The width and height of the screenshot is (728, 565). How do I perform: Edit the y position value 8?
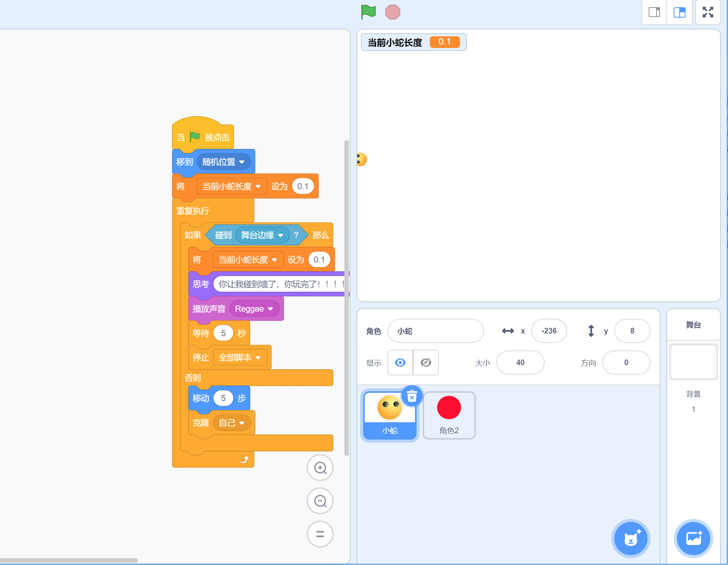tap(632, 331)
